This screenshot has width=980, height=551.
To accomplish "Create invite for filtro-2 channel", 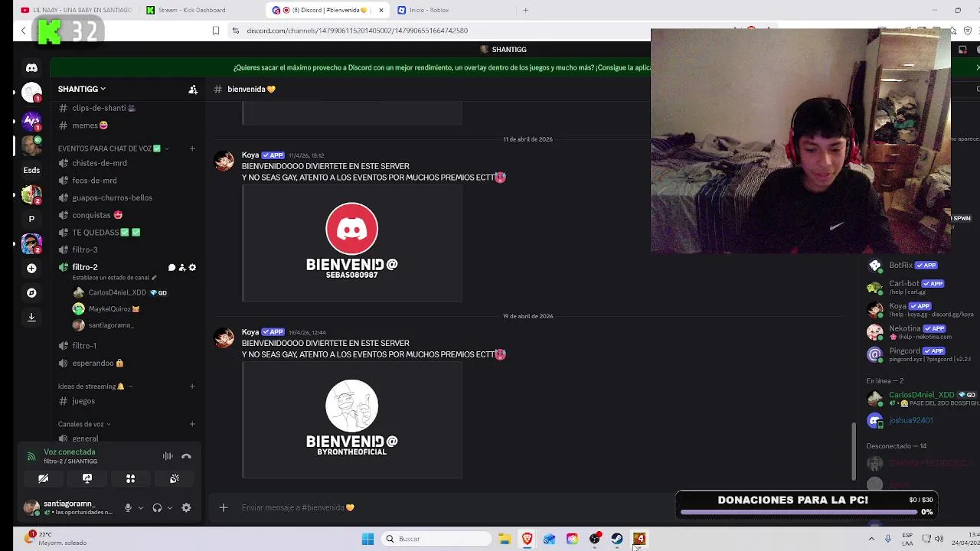I will tap(182, 267).
